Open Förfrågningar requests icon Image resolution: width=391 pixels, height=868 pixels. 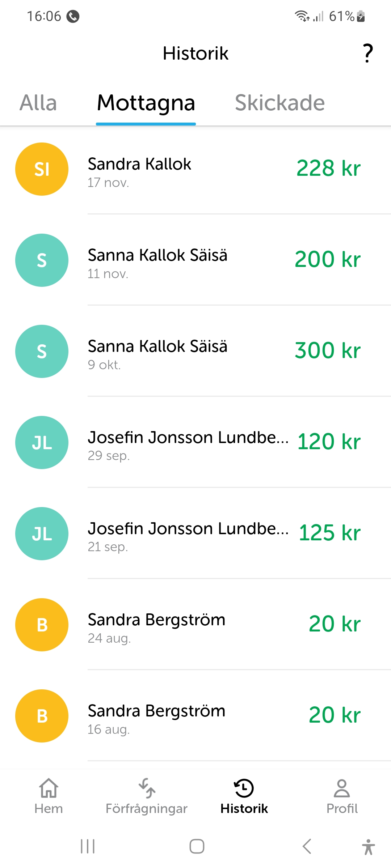(146, 788)
